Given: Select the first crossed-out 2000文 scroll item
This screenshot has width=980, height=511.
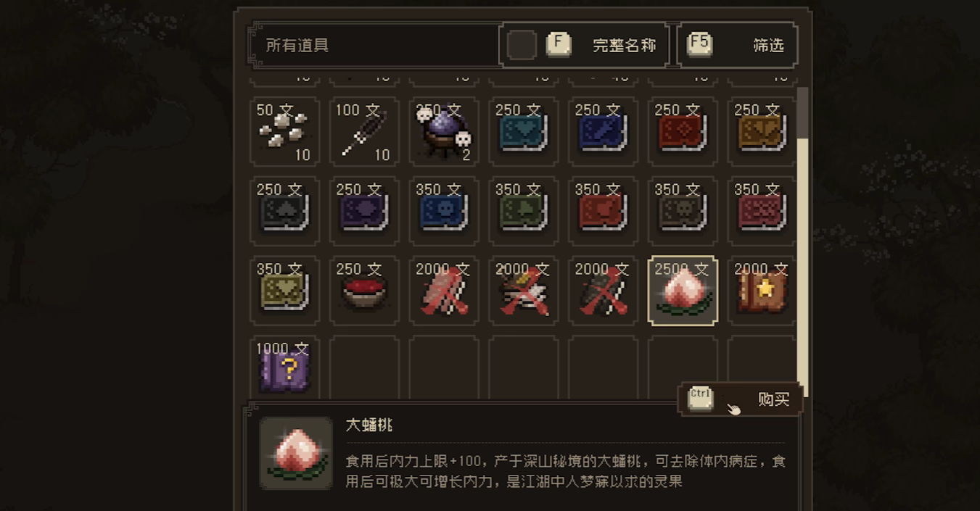Looking at the screenshot, I should [444, 291].
